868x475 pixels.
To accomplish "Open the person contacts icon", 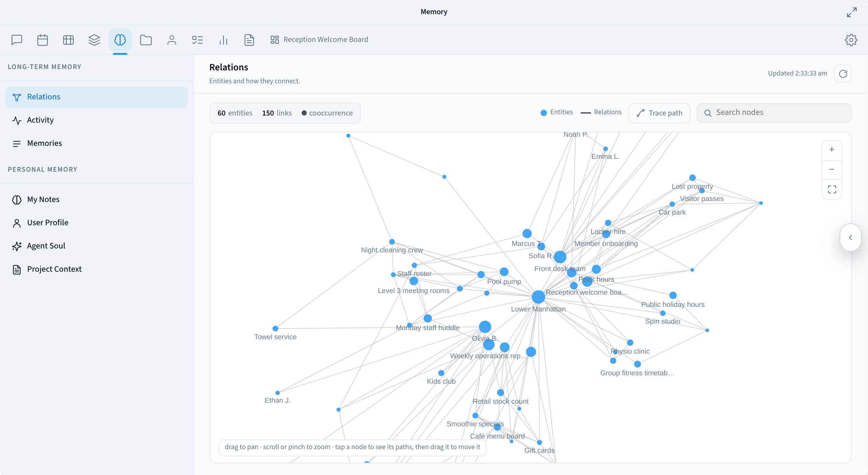I will [172, 40].
